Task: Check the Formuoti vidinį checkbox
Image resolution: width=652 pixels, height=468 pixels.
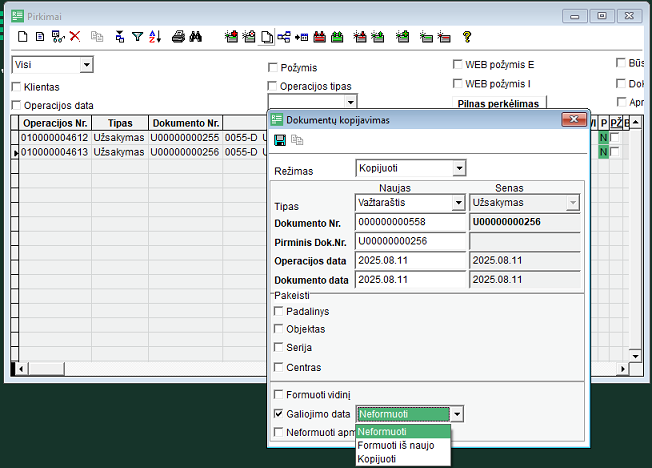Action: coord(279,394)
